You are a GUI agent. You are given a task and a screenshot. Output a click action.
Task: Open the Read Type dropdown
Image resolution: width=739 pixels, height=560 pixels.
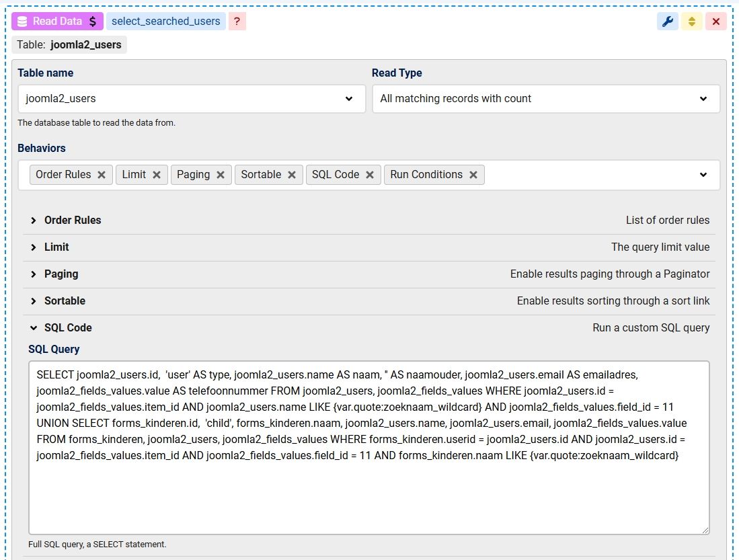click(x=545, y=99)
